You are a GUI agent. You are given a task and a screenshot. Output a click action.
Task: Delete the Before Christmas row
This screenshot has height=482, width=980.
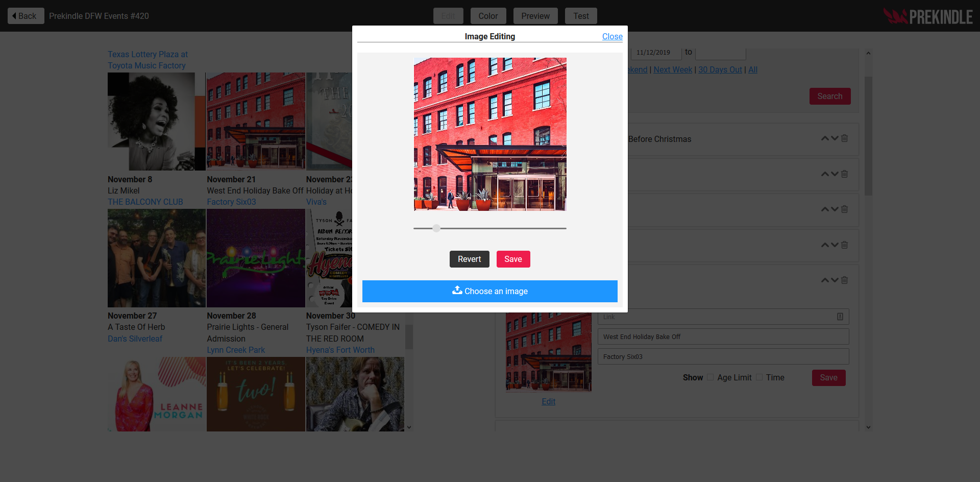pos(845,138)
